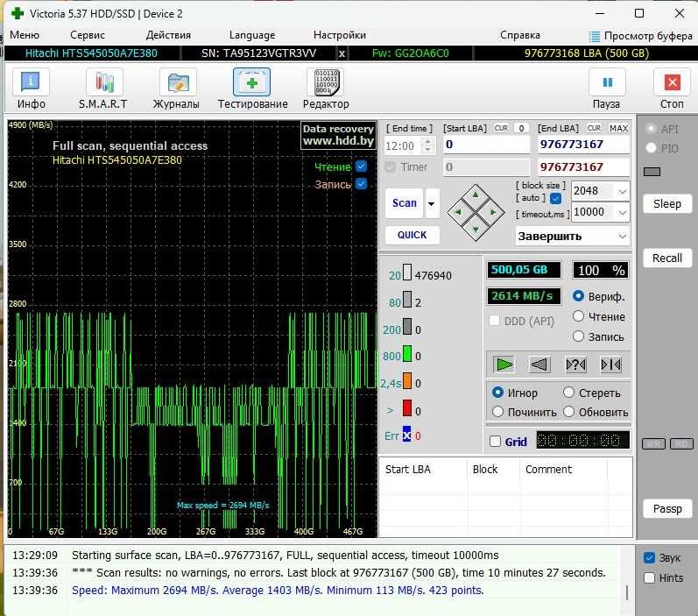Open the S.M.A.R.T attributes view
The width and height of the screenshot is (698, 616).
[103, 89]
